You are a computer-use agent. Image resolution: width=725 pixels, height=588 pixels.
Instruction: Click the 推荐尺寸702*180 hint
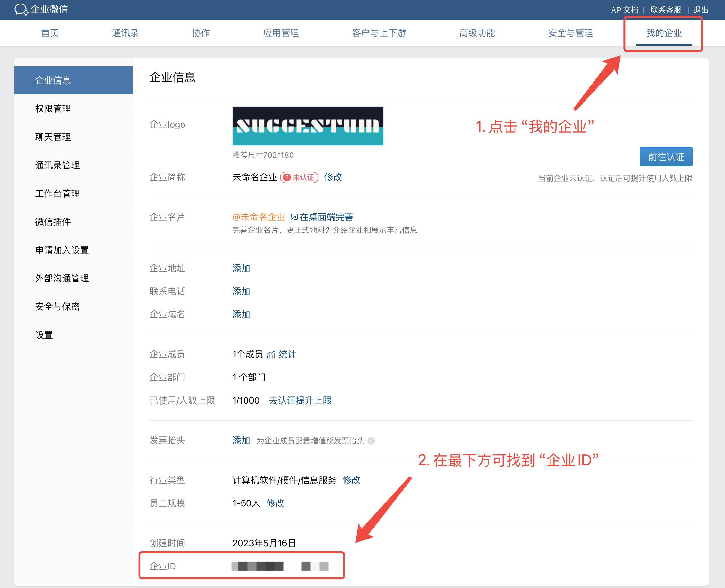263,155
